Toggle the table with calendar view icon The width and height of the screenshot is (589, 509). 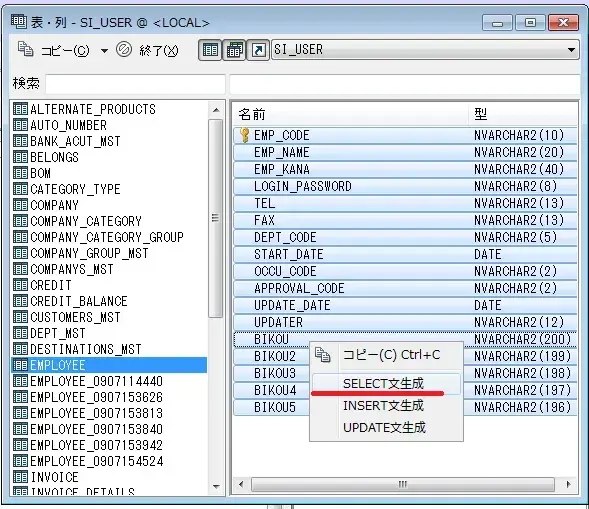pyautogui.click(x=234, y=50)
